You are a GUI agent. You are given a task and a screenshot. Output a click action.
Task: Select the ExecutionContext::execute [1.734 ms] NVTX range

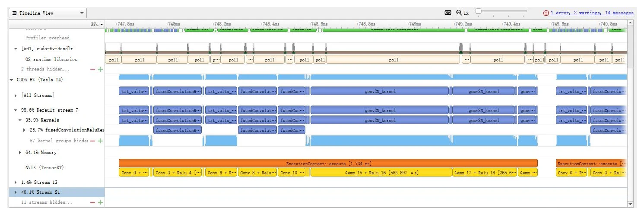click(x=328, y=164)
